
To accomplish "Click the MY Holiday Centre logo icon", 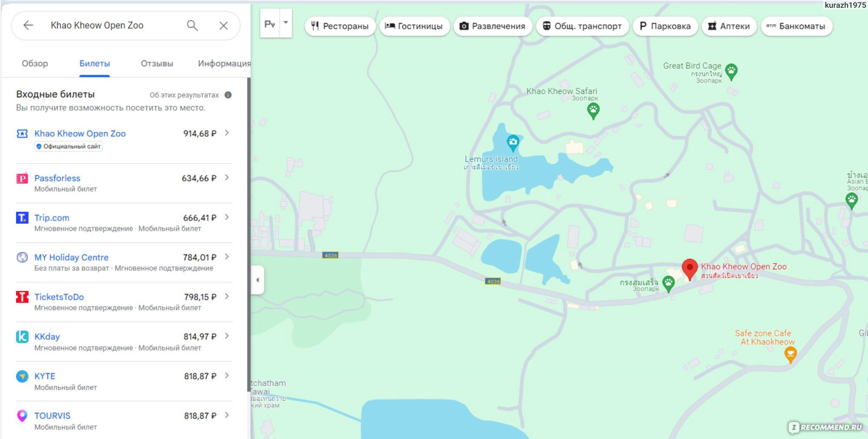I will point(22,257).
